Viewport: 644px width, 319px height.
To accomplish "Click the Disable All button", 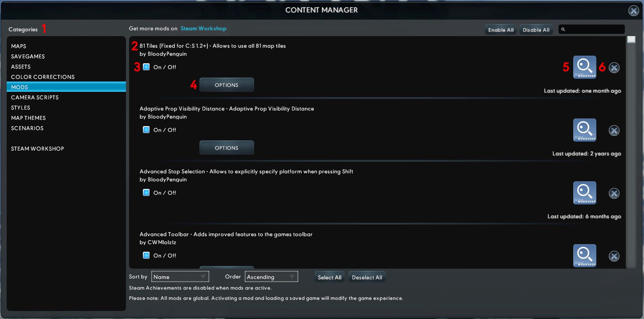I will pos(536,30).
